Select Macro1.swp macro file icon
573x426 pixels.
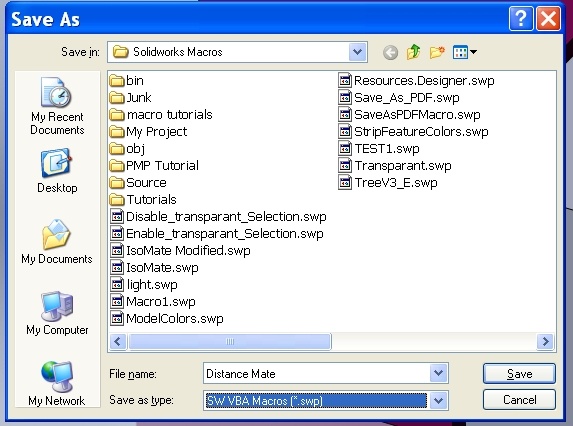click(117, 301)
